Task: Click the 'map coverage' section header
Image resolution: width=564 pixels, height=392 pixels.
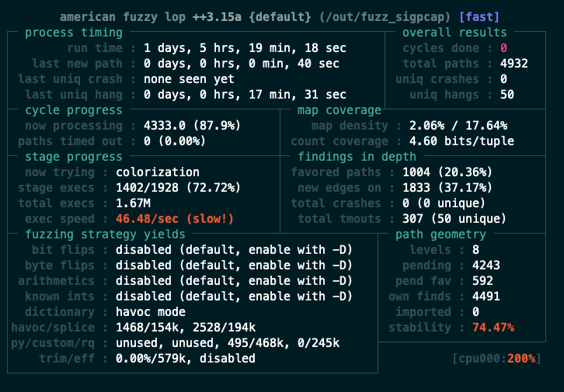Action: [x=339, y=110]
